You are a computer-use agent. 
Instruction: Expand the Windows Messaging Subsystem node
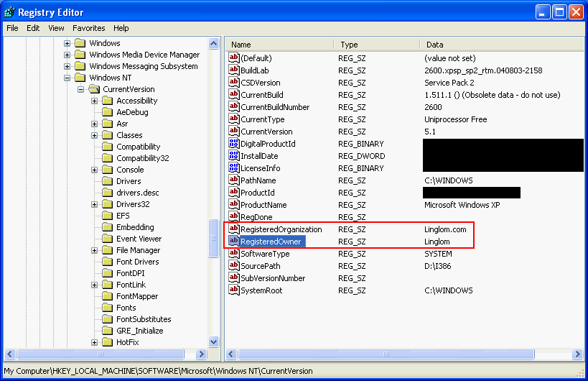point(67,66)
